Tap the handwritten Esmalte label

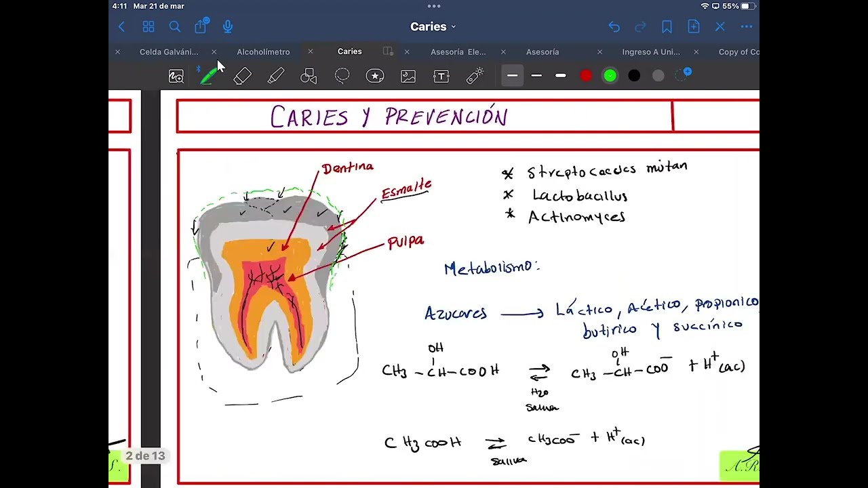(406, 190)
